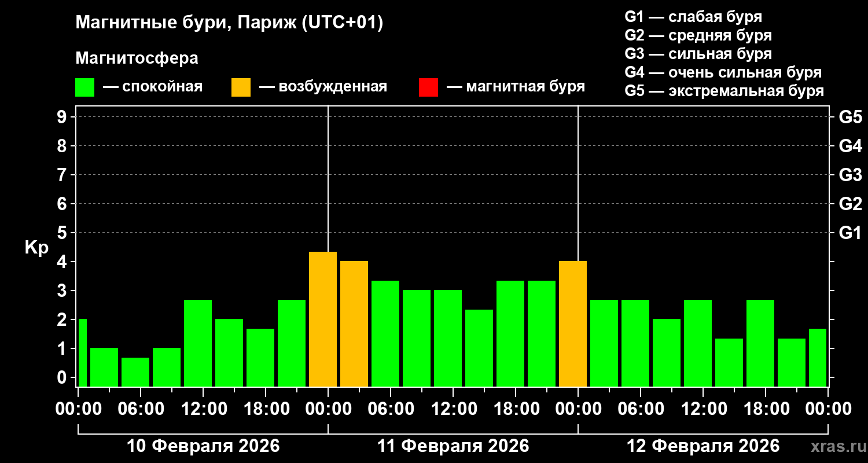Select the shortest green bar on 10 February
This screenshot has height=463, width=868.
[135, 372]
